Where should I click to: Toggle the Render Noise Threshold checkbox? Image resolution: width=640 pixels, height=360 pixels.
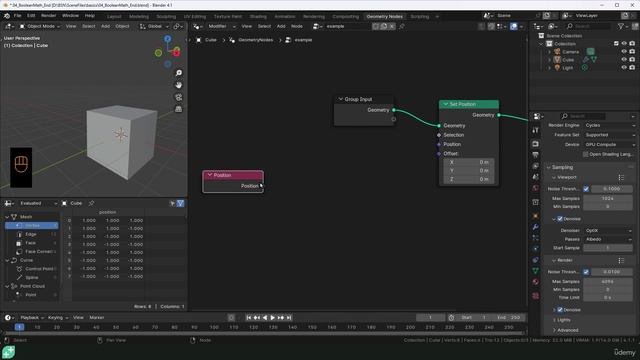coord(586,272)
